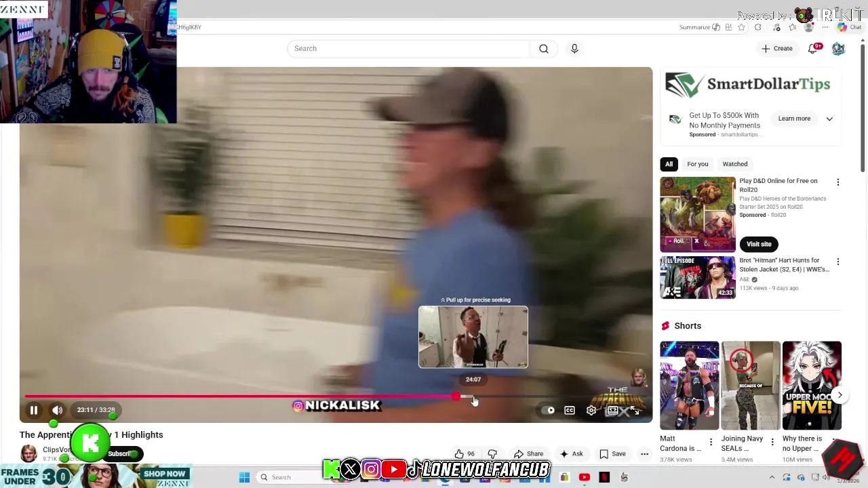Viewport: 868px width, 488px height.
Task: Open browser split screen icon
Action: click(x=728, y=27)
